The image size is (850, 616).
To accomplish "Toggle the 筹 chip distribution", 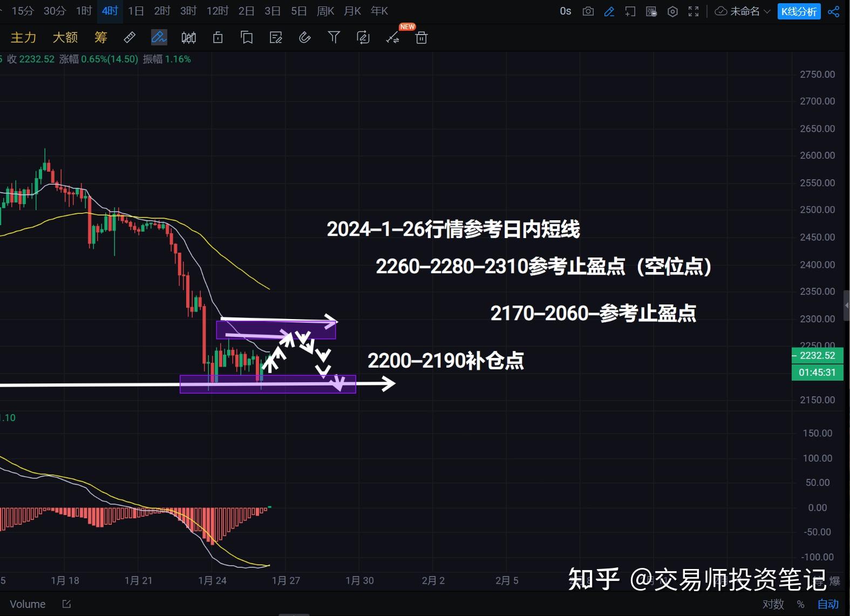I will tap(101, 37).
